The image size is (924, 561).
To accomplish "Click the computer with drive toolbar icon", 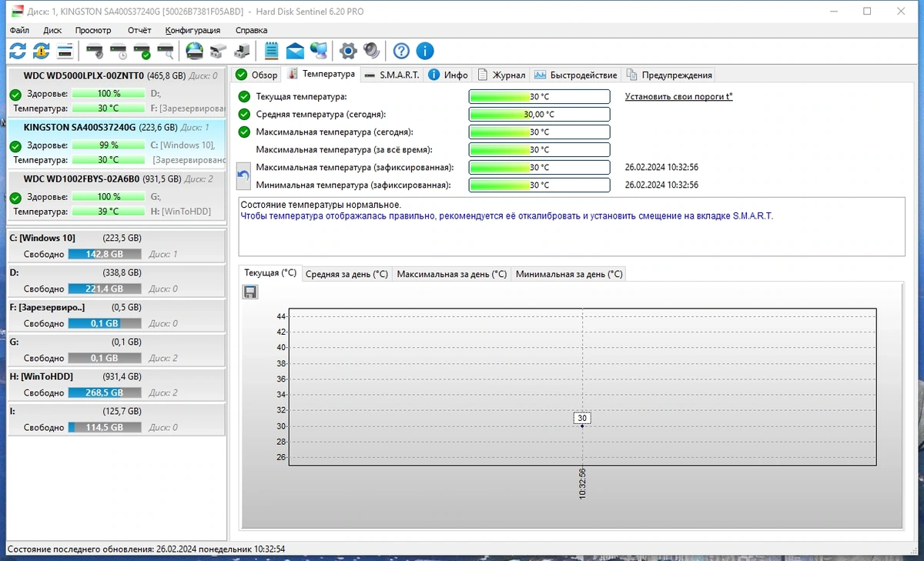I will pos(242,51).
